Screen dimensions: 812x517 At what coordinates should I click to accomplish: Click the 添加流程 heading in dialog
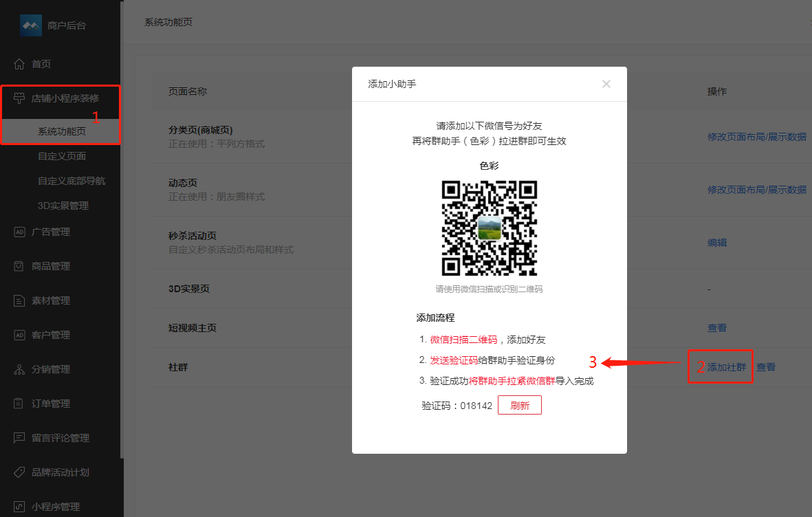click(435, 318)
